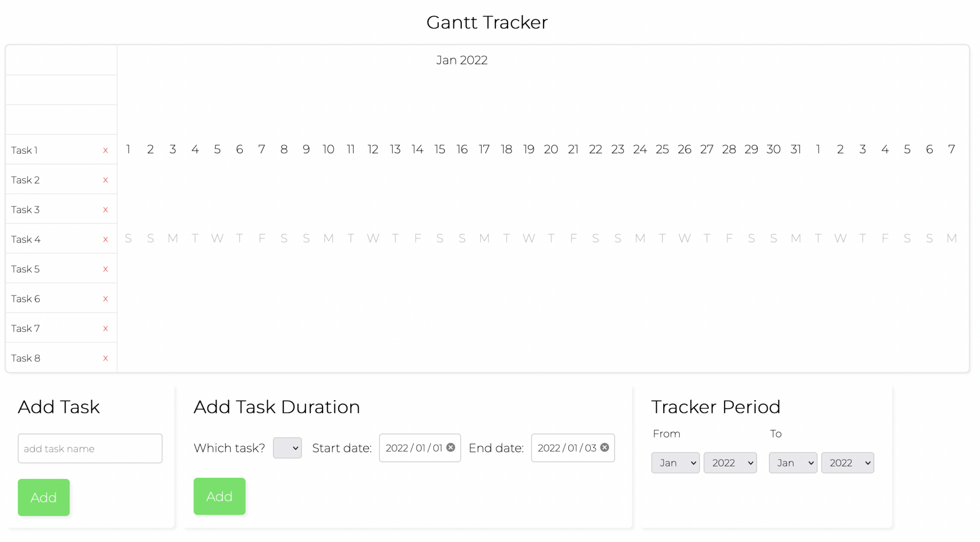Viewport: 980px width, 542px height.
Task: Click the delete x for Task 6
Action: [106, 299]
